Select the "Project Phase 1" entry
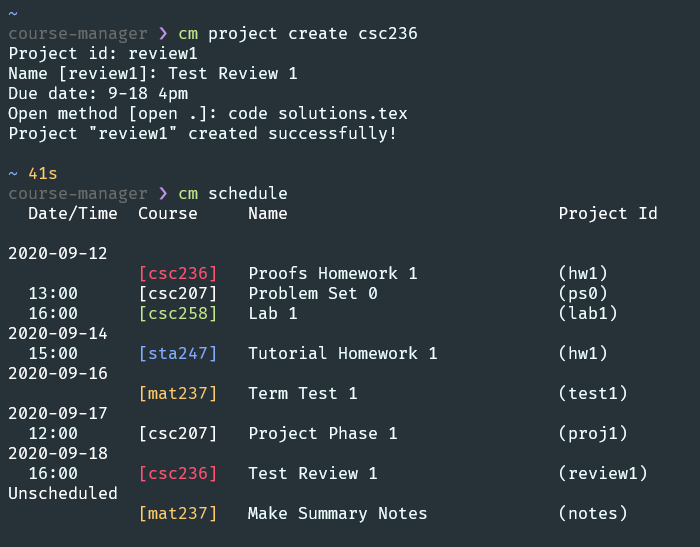The image size is (700, 547). coord(322,433)
